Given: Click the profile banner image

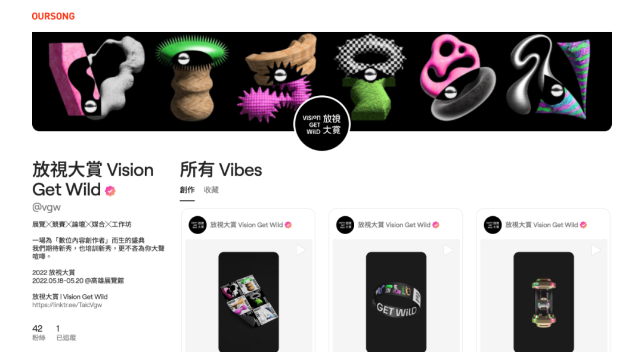Looking at the screenshot, I should point(322,82).
